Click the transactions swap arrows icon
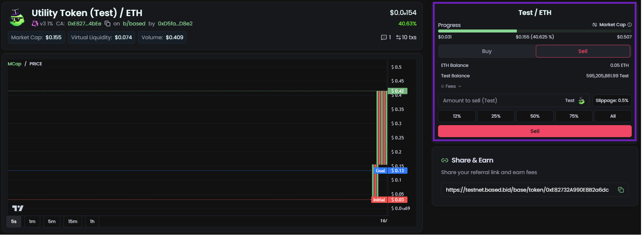 [x=398, y=37]
